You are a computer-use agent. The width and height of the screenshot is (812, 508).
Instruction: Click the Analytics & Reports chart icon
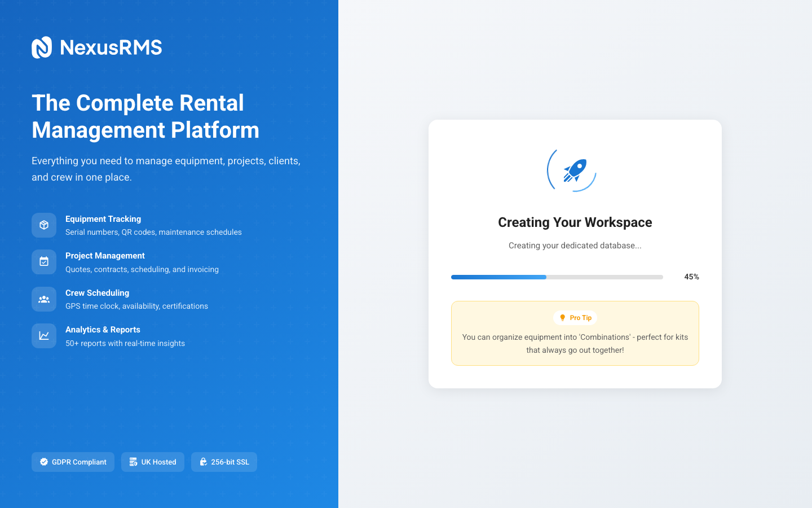(44, 336)
